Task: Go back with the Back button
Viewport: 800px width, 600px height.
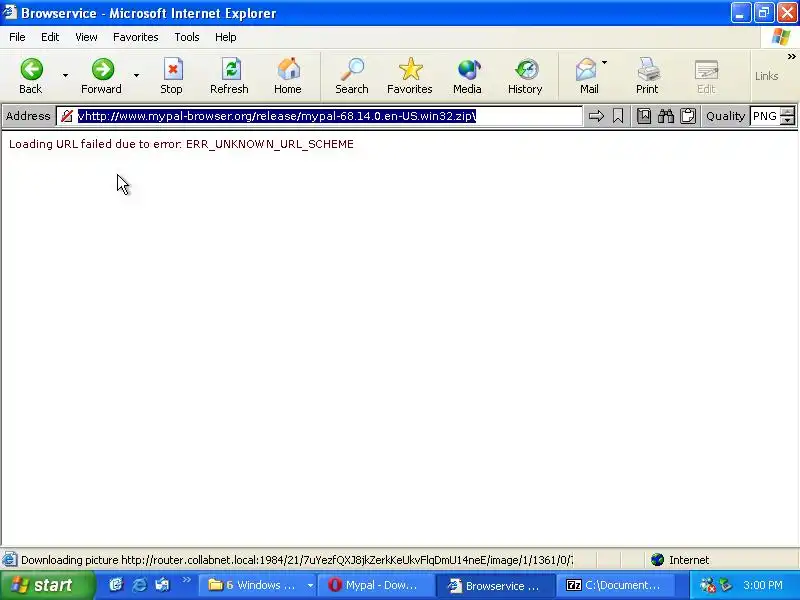Action: (31, 76)
